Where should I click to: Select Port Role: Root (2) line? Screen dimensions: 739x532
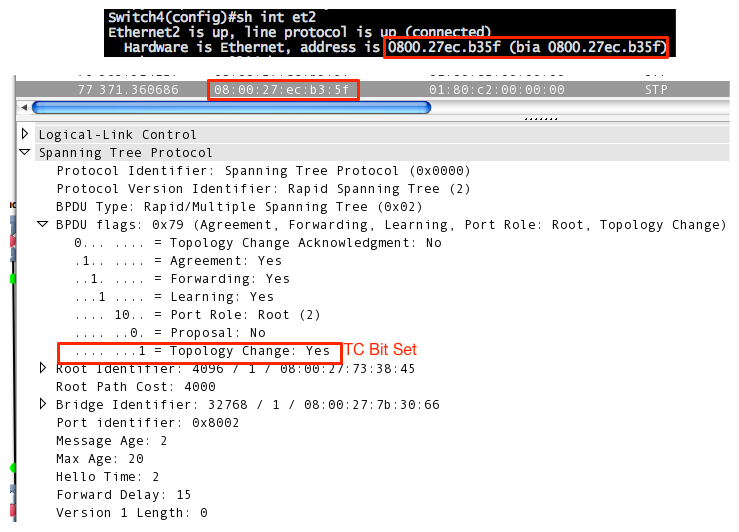197,314
